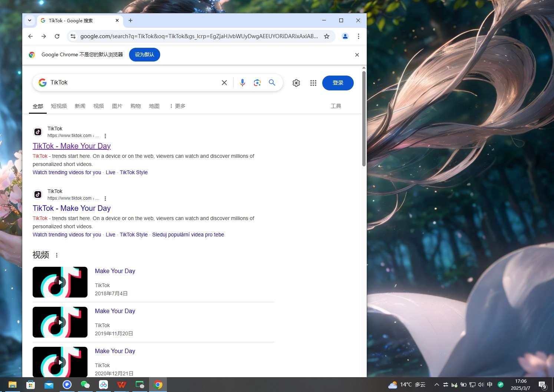
Task: Dismiss the default browser notification bar
Action: coord(357,55)
